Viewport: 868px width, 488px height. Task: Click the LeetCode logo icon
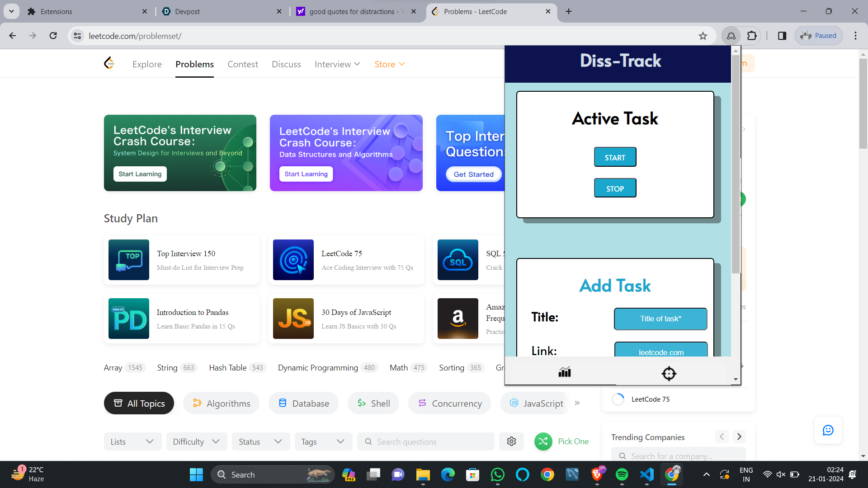click(109, 63)
